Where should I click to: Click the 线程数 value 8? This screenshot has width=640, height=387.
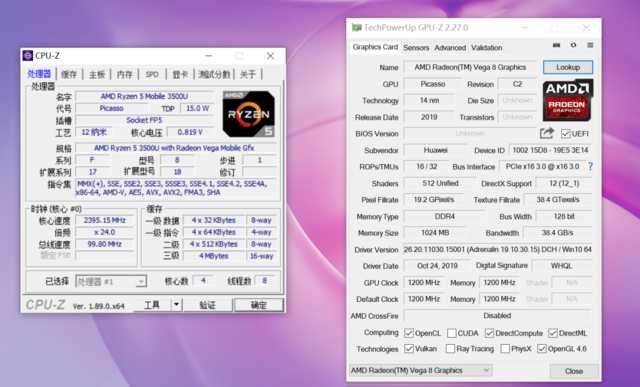265,281
